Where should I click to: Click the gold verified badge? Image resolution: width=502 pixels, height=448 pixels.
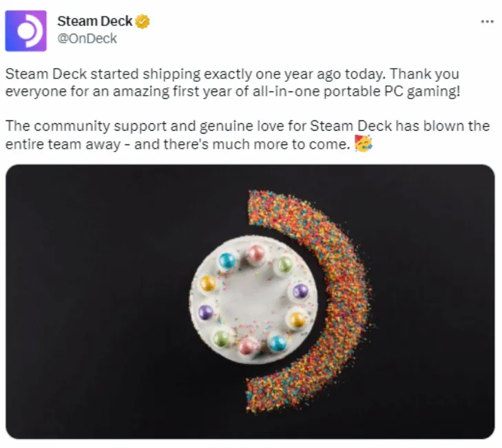coord(143,21)
